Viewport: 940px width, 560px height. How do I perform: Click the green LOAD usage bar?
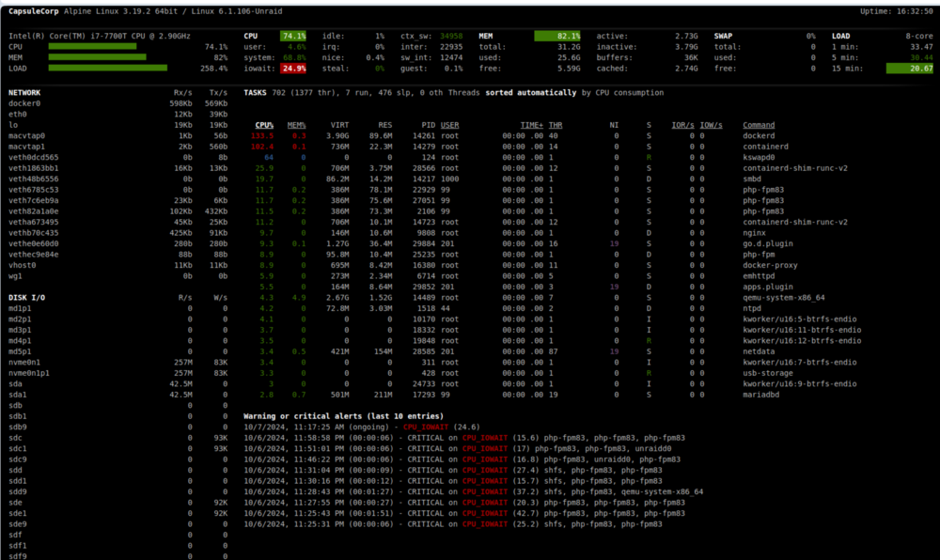[x=108, y=69]
